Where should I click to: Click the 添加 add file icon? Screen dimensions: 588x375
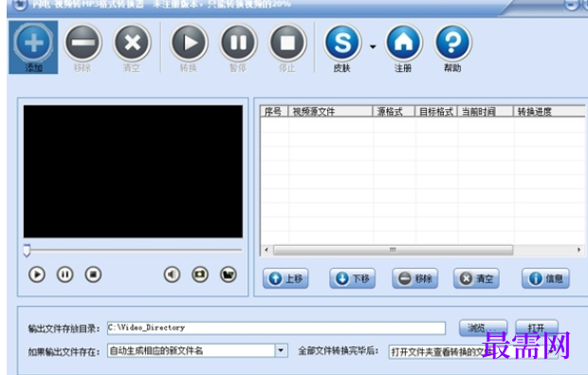coord(33,47)
